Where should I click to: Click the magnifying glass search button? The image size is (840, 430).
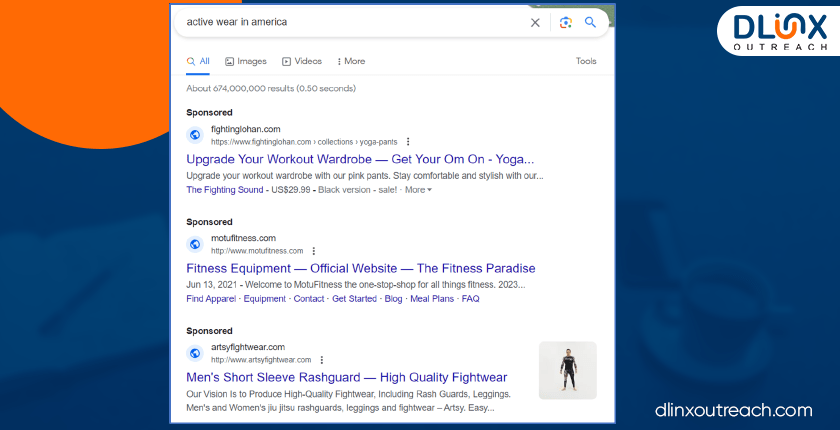[x=590, y=22]
